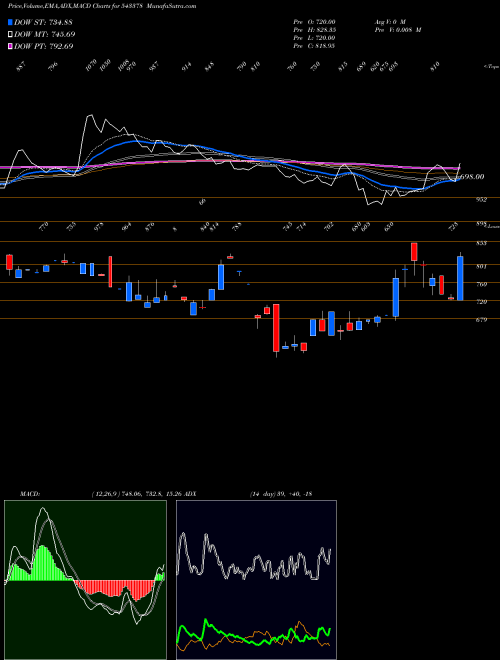This screenshot has height=660, width=500.
Task: Click the chart title mentioning MunafaSutra.com
Action: point(102,6)
